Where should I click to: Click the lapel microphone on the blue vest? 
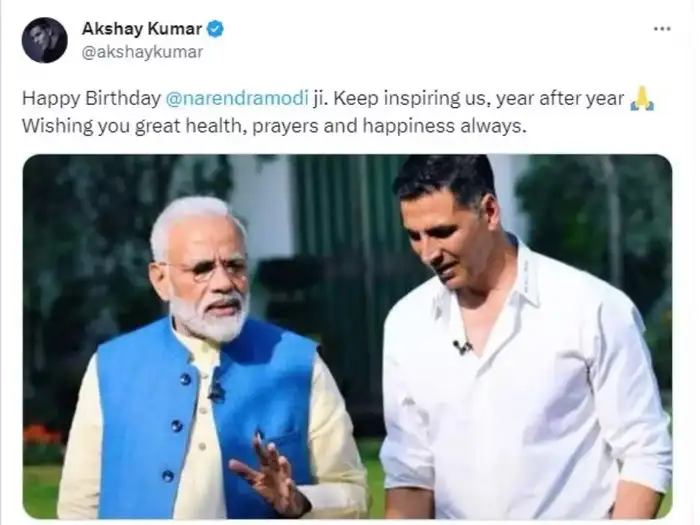point(216,391)
